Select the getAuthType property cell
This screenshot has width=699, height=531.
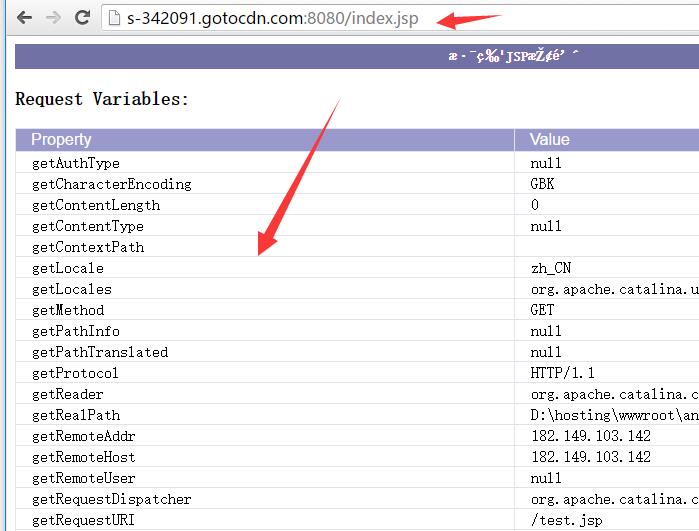(x=76, y=163)
